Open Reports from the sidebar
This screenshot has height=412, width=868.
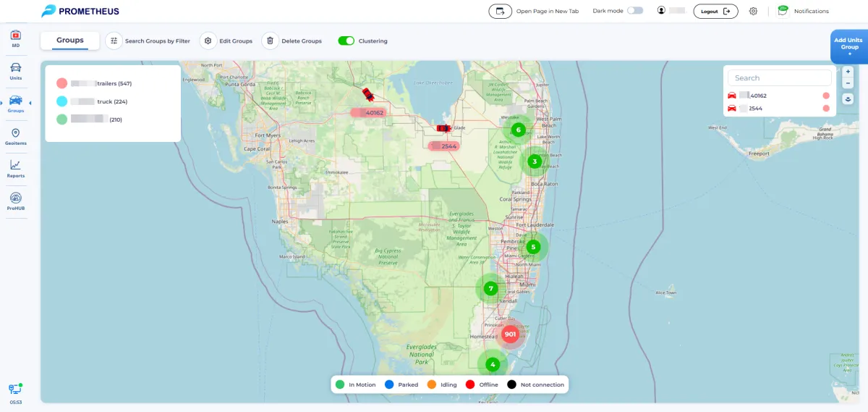pyautogui.click(x=16, y=169)
